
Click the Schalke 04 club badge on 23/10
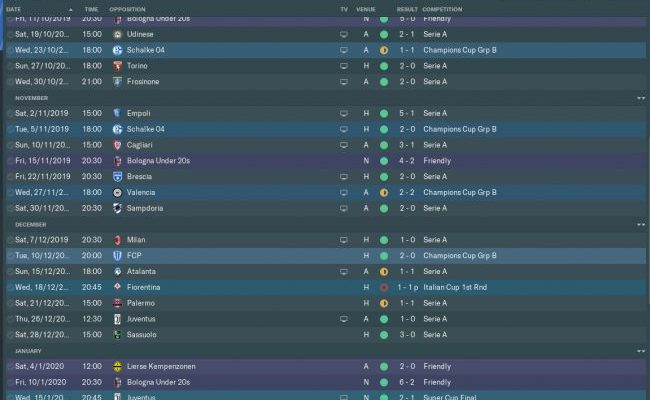[117, 49]
